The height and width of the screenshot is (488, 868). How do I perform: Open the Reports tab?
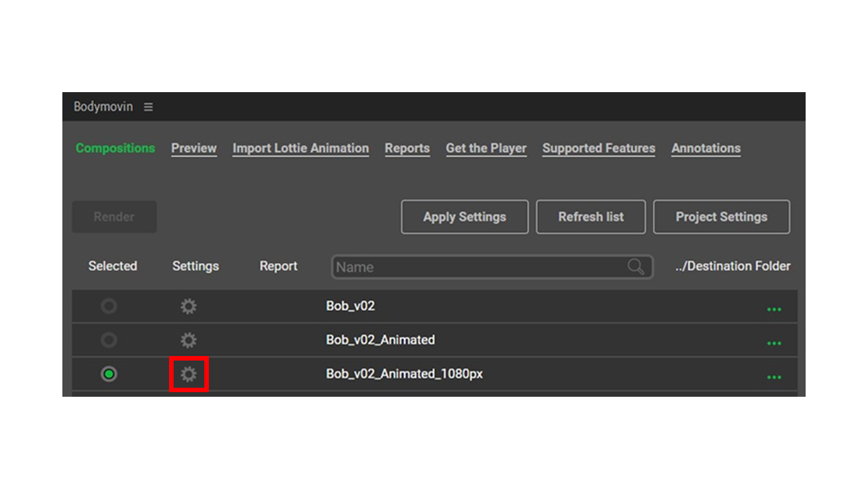[408, 148]
